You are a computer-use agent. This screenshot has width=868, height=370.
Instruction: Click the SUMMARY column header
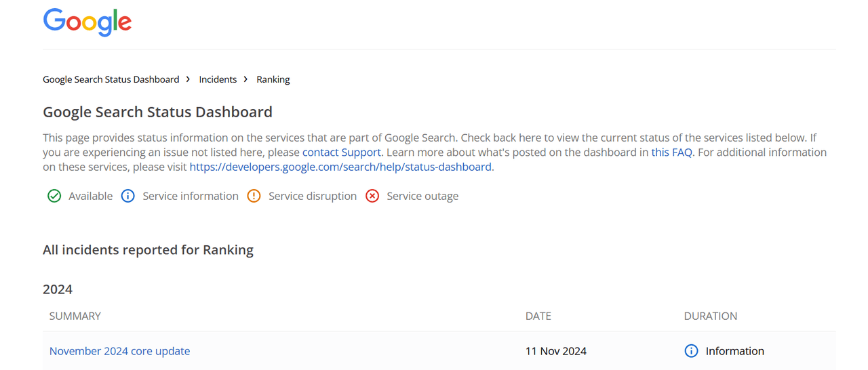coord(75,316)
